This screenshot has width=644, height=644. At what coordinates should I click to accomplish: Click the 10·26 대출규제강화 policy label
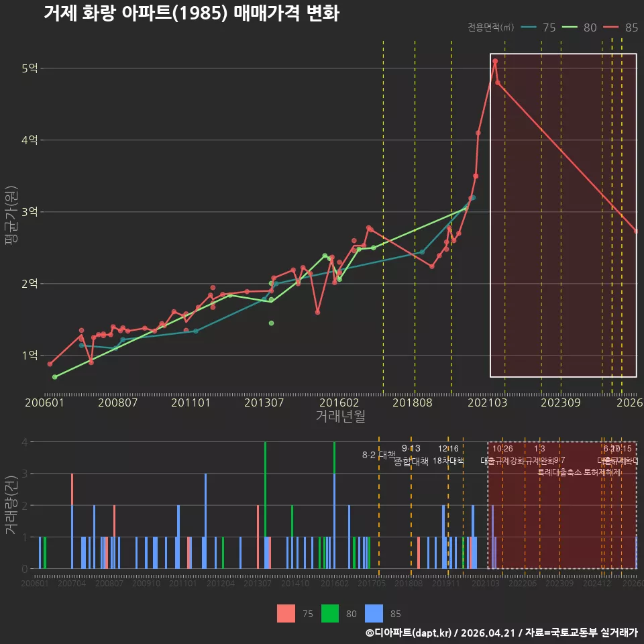pos(502,455)
